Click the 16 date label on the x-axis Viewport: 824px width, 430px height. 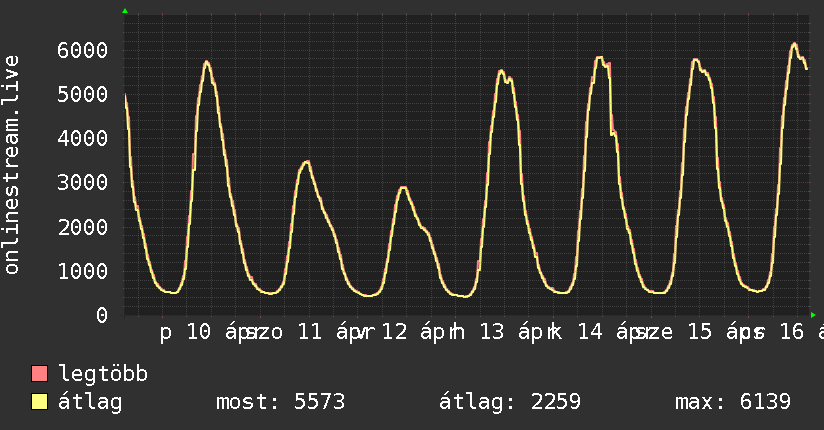792,332
